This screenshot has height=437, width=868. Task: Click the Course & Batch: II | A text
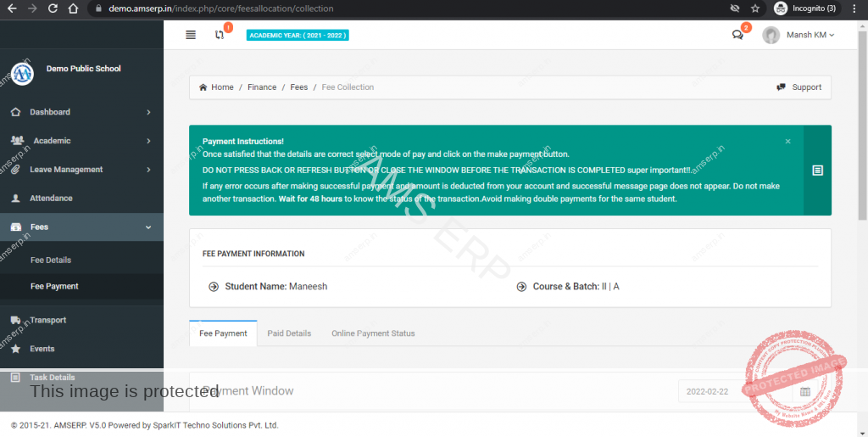pyautogui.click(x=576, y=287)
